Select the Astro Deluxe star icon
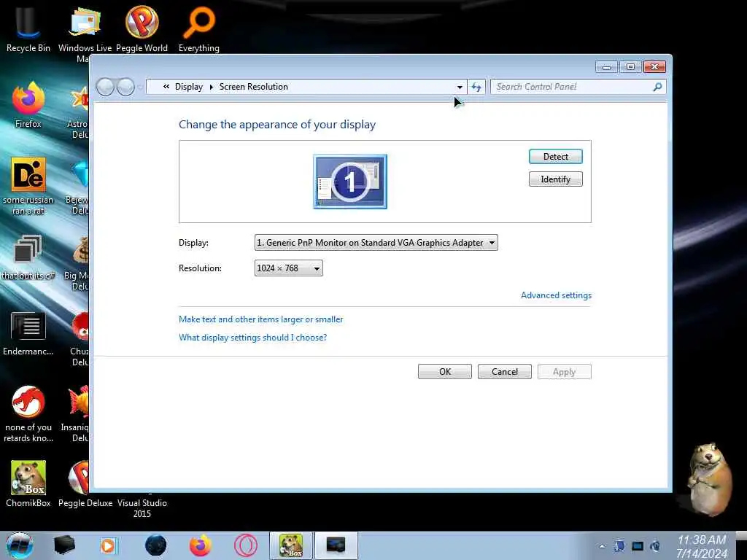The image size is (747, 560). [79, 111]
